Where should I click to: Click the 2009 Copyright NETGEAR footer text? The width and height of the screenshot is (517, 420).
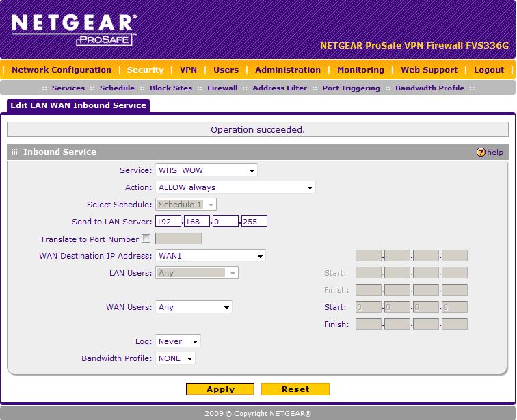(258, 413)
